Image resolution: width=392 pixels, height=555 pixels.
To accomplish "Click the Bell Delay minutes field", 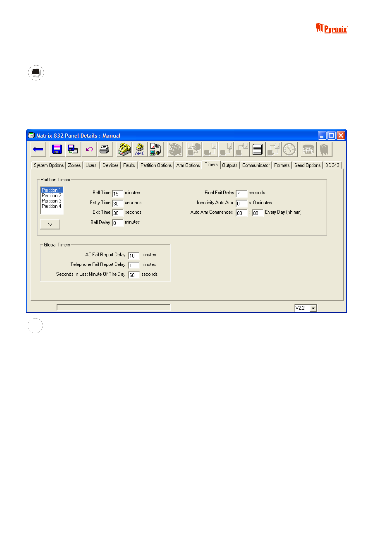I will tap(118, 223).
